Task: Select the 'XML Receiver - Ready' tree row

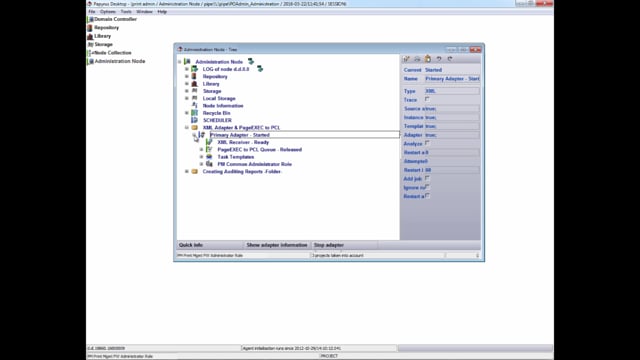Action: [x=243, y=142]
